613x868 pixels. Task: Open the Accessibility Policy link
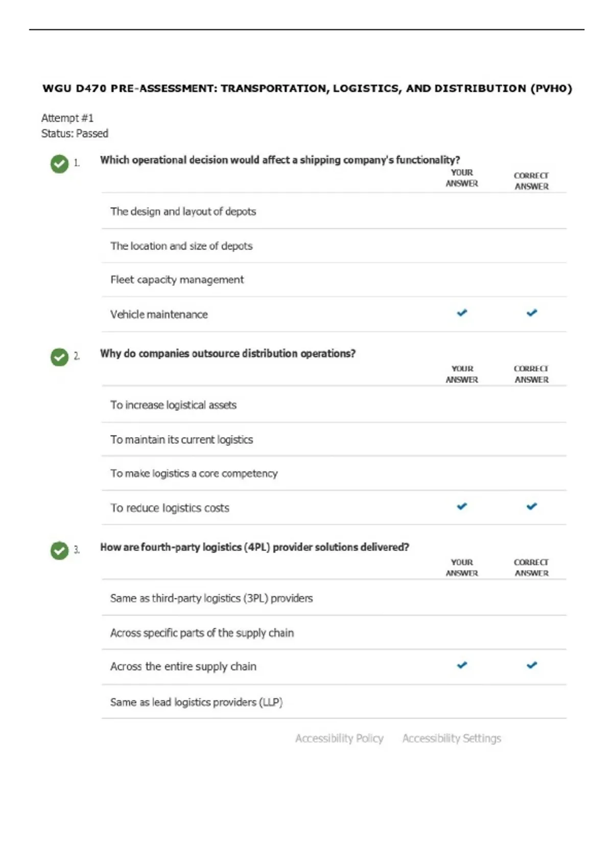[x=339, y=738]
